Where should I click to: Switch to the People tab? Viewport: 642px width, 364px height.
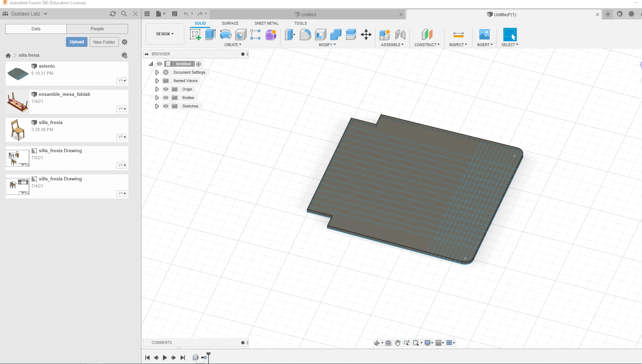tap(97, 29)
